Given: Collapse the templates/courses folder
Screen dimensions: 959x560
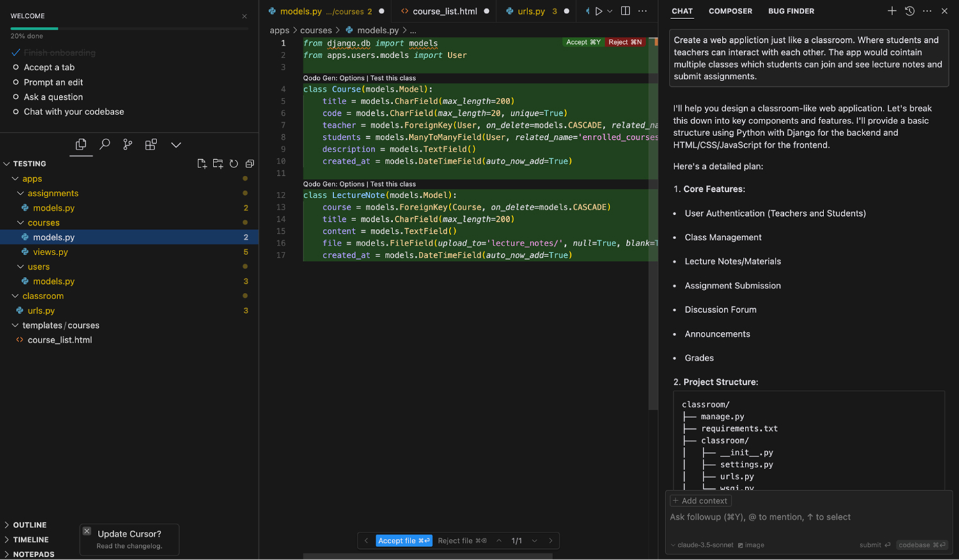Looking at the screenshot, I should 15,325.
